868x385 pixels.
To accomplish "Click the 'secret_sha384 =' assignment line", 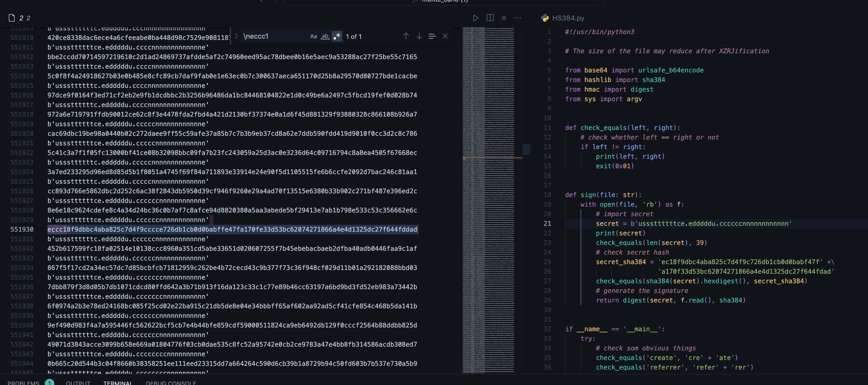I will click(x=715, y=262).
